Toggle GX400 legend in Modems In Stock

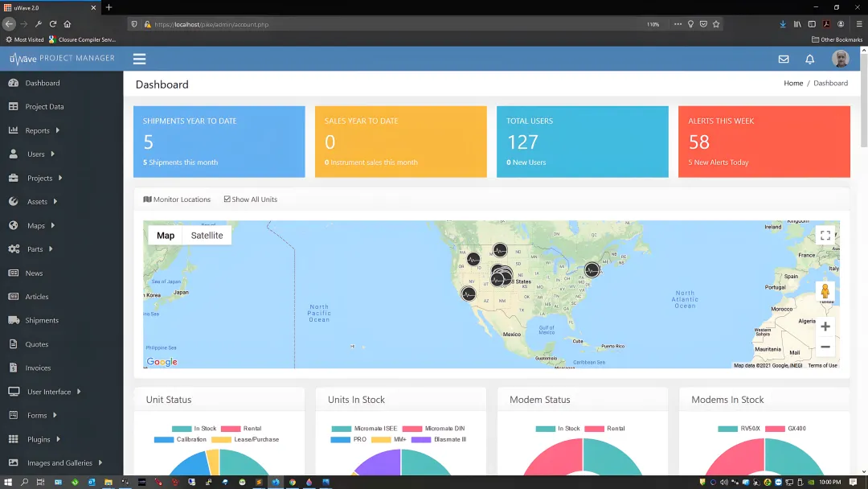tap(785, 429)
